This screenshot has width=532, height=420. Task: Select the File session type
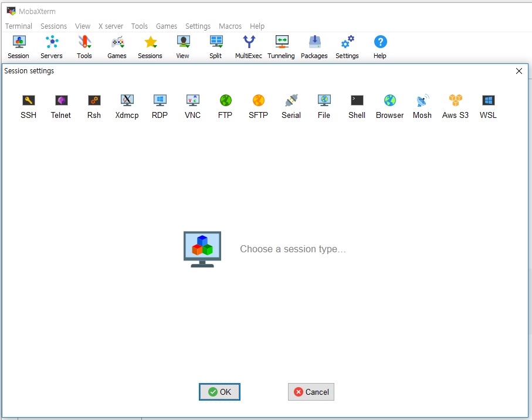(x=324, y=107)
